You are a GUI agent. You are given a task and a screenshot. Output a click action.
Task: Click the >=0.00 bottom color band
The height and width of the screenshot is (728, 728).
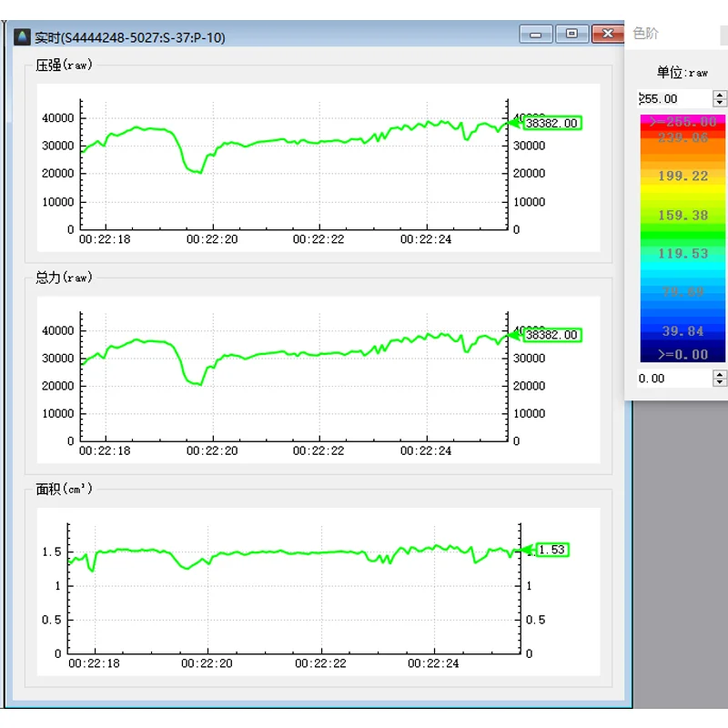(682, 355)
